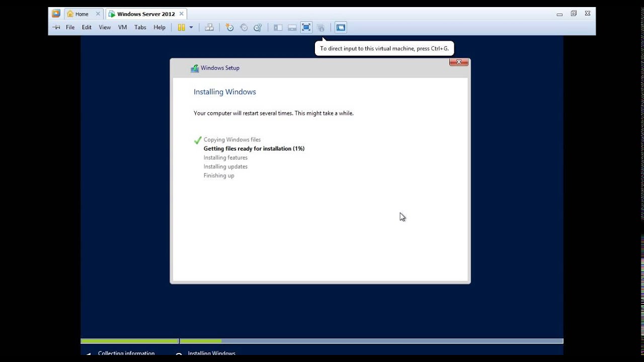Toggle the library sidebar view icon

coord(278,27)
